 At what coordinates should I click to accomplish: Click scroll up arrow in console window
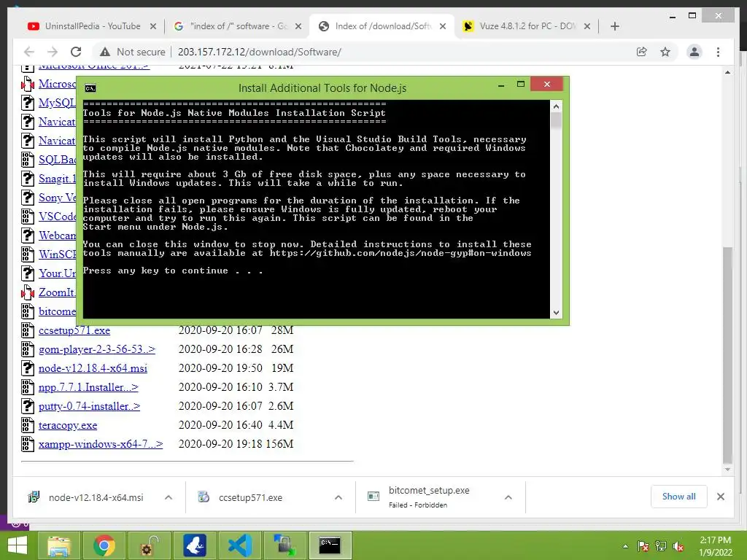(x=556, y=106)
